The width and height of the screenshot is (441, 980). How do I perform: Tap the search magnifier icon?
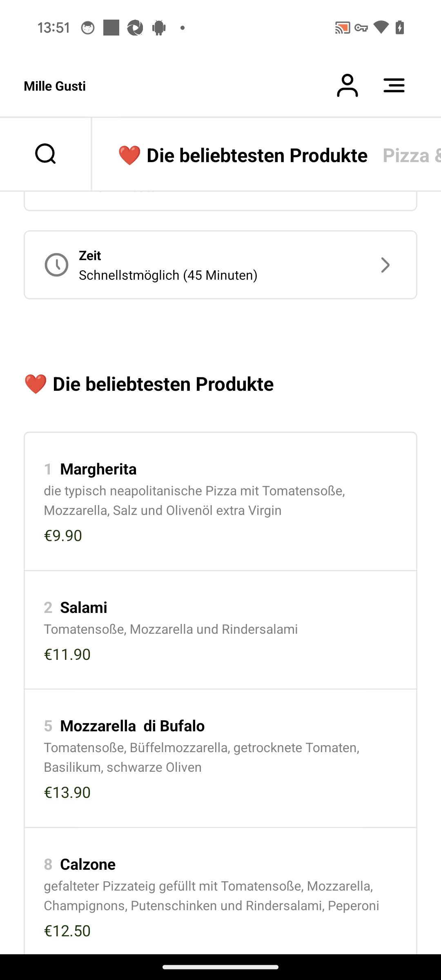(45, 154)
